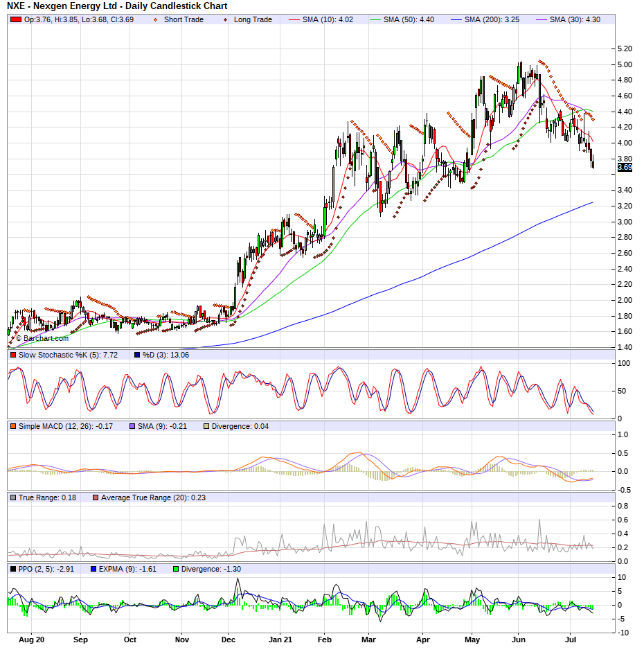Click the navy %D (3) legend swatch
644x661 pixels.
tap(137, 355)
